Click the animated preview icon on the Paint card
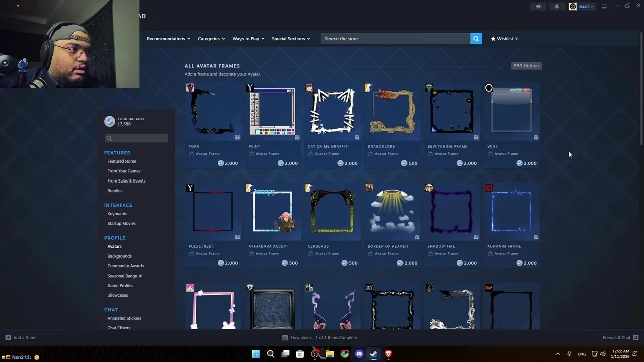Screen dimensions: 644x362 pyautogui.click(x=297, y=137)
